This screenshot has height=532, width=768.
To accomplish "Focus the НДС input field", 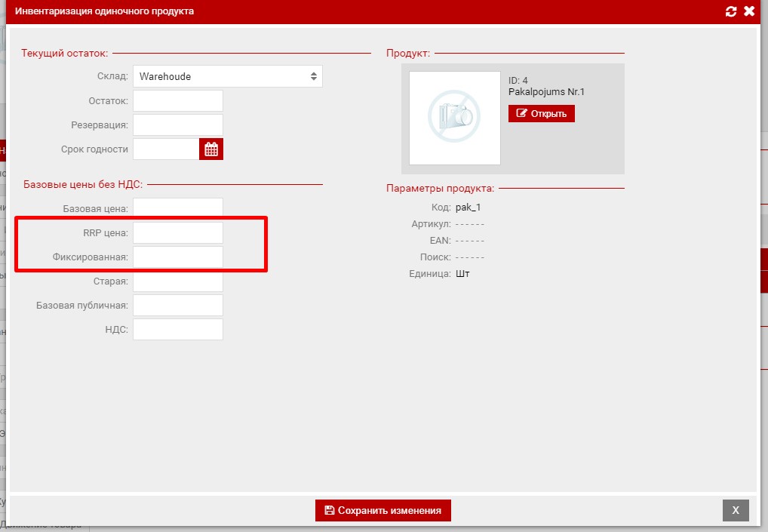I will pos(178,329).
